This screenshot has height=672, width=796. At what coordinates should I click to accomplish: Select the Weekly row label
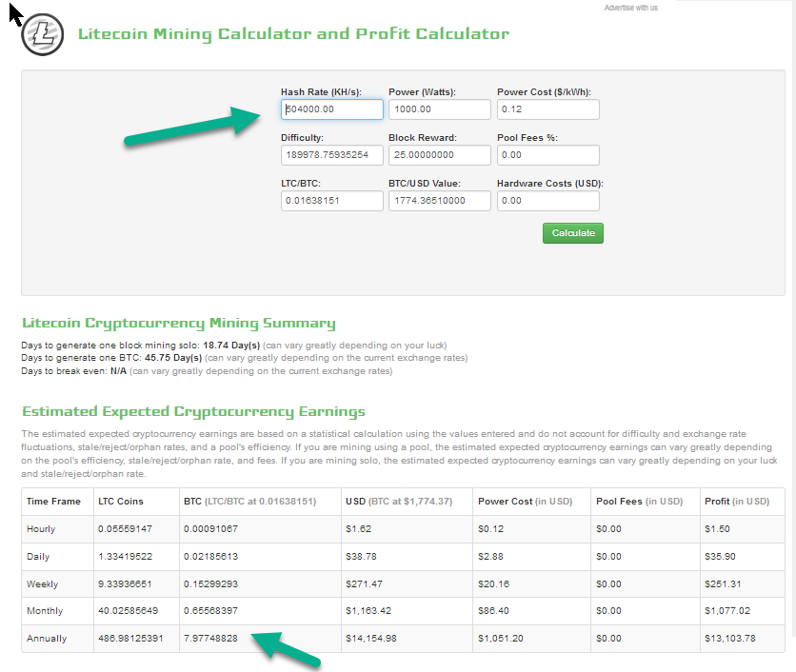click(42, 584)
